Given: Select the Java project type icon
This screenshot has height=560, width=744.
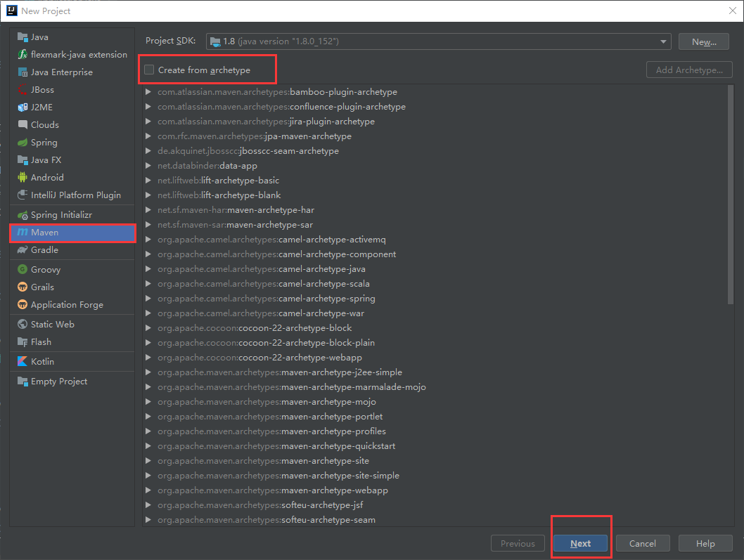Looking at the screenshot, I should pyautogui.click(x=23, y=37).
